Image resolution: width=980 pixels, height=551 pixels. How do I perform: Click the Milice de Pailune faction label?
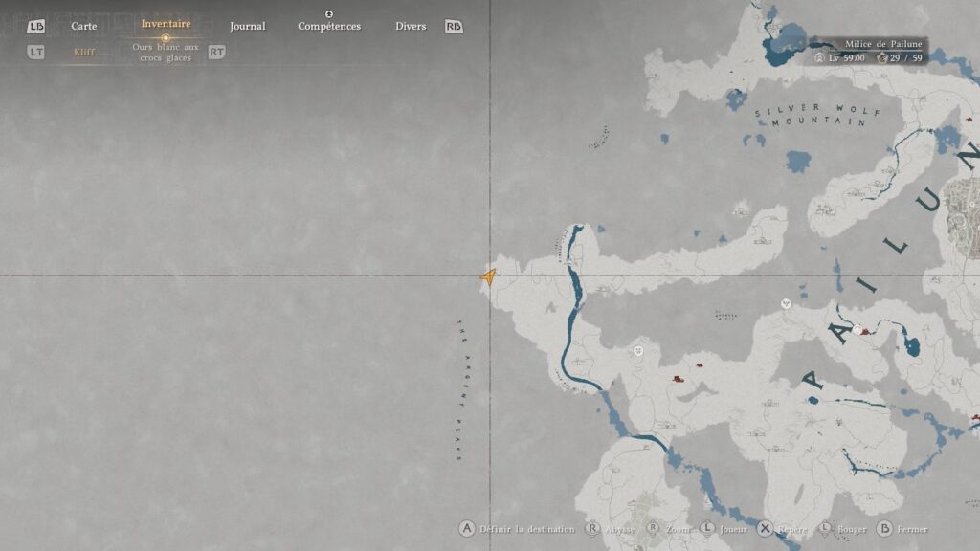pyautogui.click(x=883, y=44)
